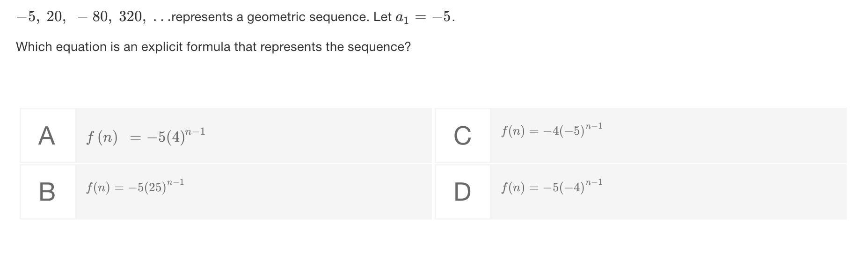This screenshot has width=868, height=253.
Task: Click empty gray area of option A row
Action: coord(318,136)
